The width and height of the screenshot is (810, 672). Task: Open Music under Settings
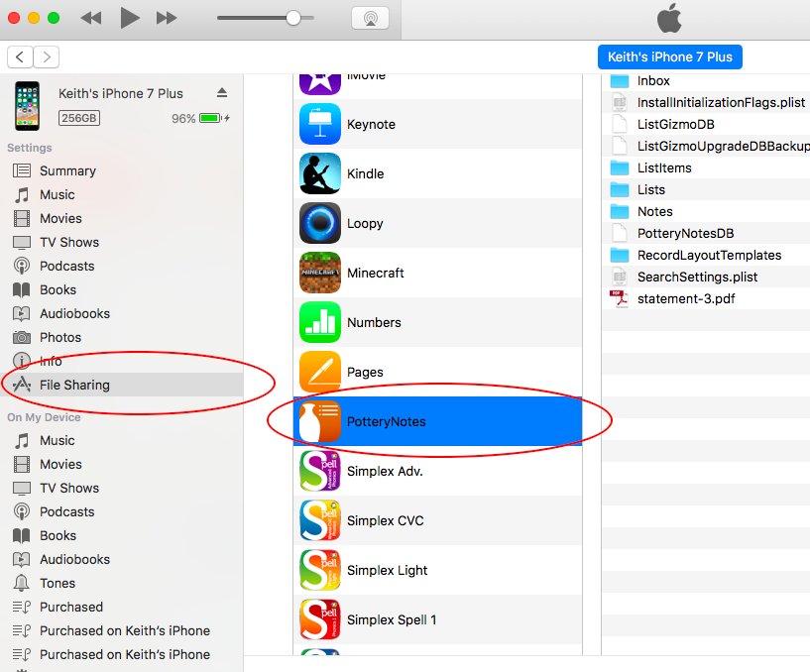click(121, 194)
